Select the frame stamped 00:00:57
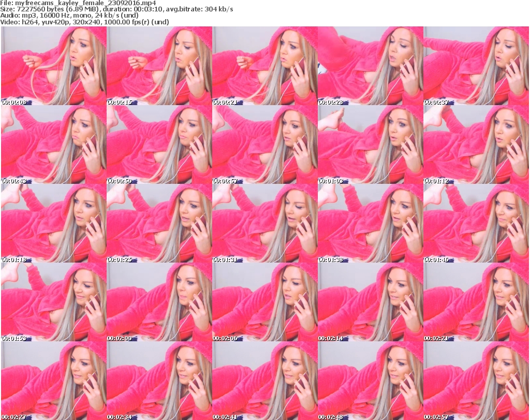Screen dimensions: 530x420 click(x=264, y=144)
